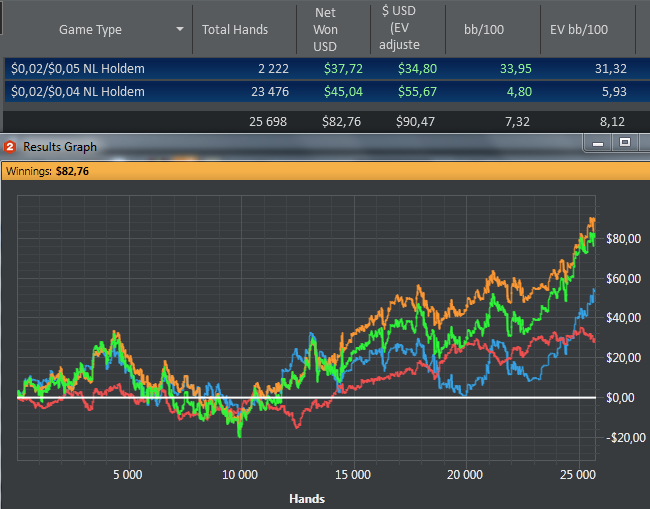The image size is (650, 509).
Task: Click the 7,32 total bb/100 summary
Action: pyautogui.click(x=517, y=121)
